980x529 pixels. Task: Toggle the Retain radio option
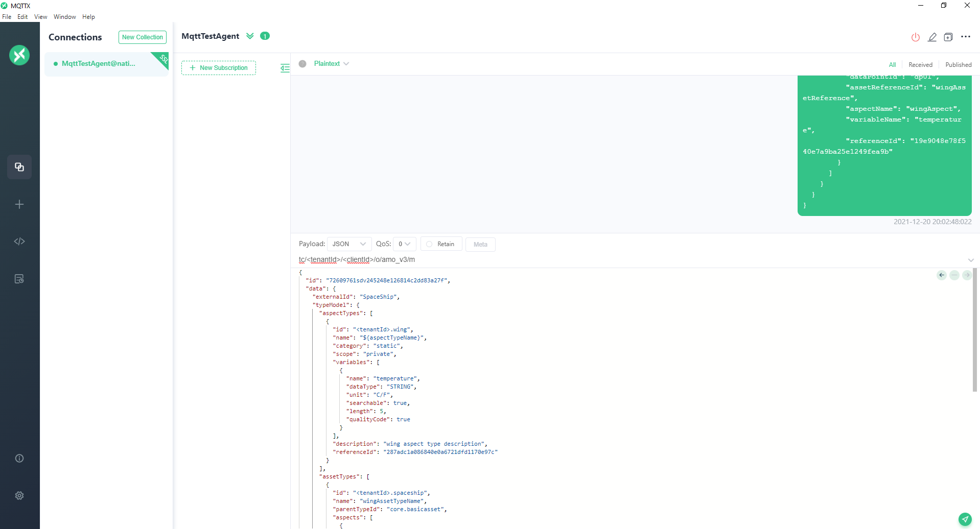tap(441, 244)
